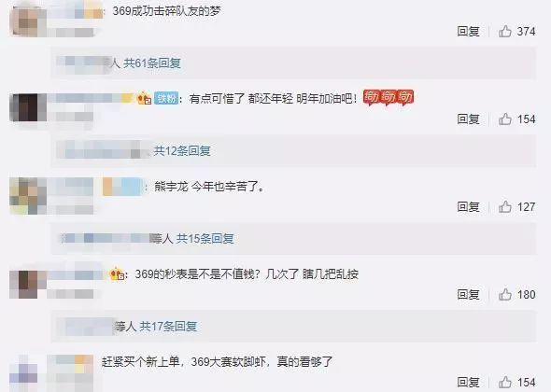This screenshot has width=551, height=392.
Task: Like the 熊宇龙 今年也辛苦了 comment
Action: [x=505, y=207]
